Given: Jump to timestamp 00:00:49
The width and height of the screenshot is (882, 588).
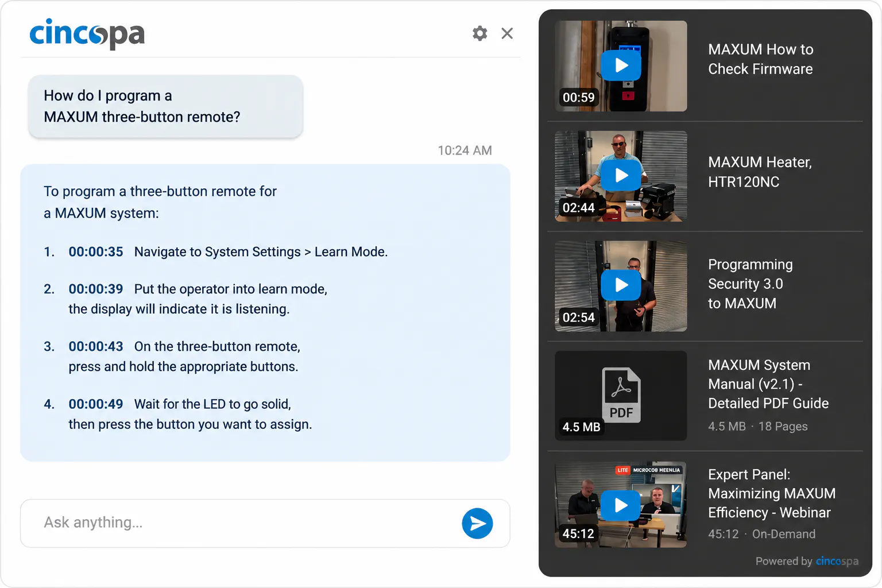Looking at the screenshot, I should coord(96,404).
